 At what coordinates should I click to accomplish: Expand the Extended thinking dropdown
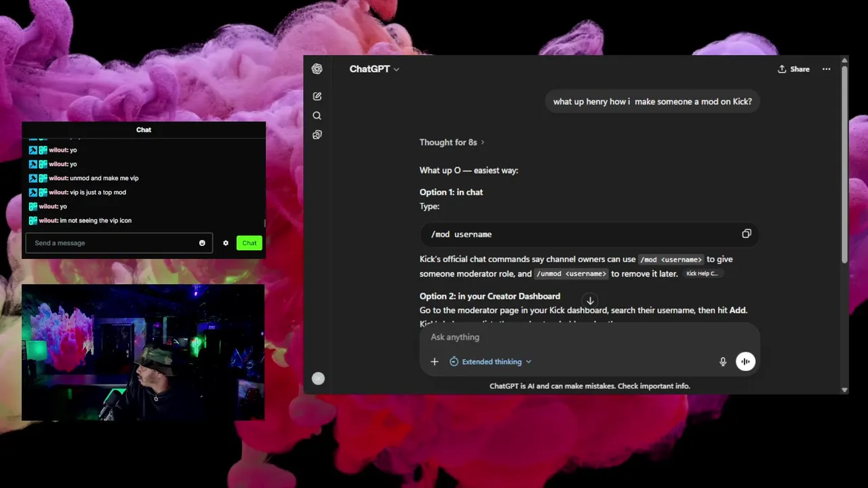tap(490, 362)
